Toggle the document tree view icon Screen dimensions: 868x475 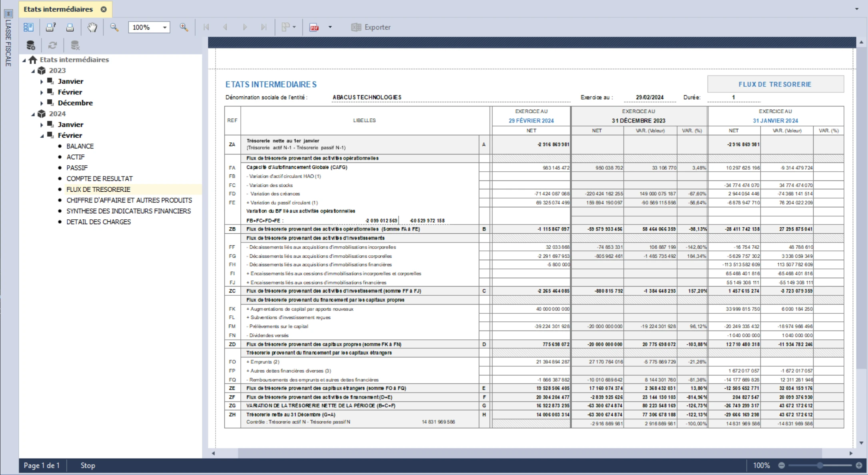[28, 27]
